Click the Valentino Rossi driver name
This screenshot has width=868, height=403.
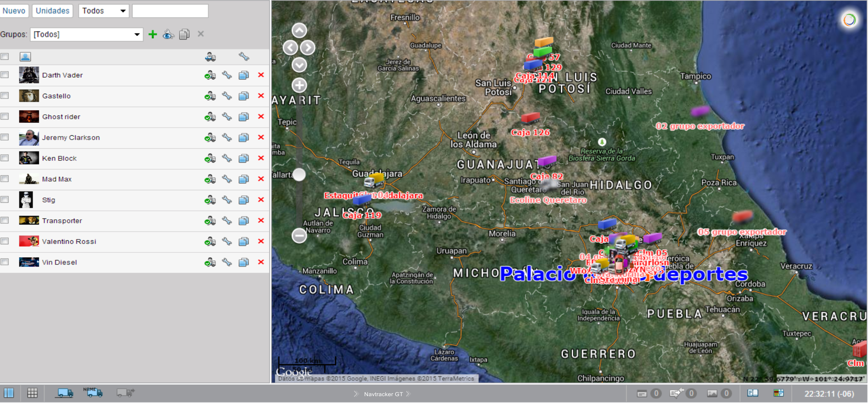(x=69, y=241)
